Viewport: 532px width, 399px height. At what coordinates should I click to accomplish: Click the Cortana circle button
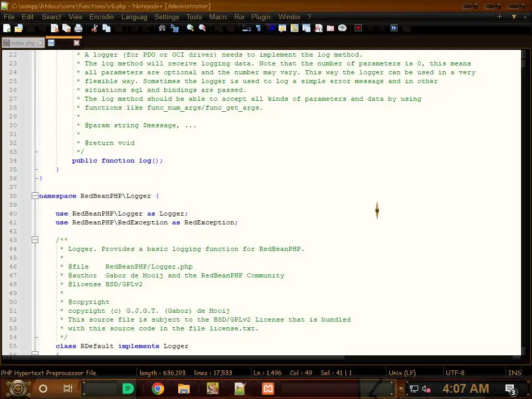[x=43, y=389]
